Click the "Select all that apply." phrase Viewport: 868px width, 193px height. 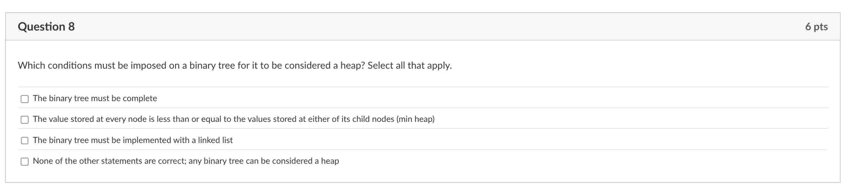pos(409,65)
